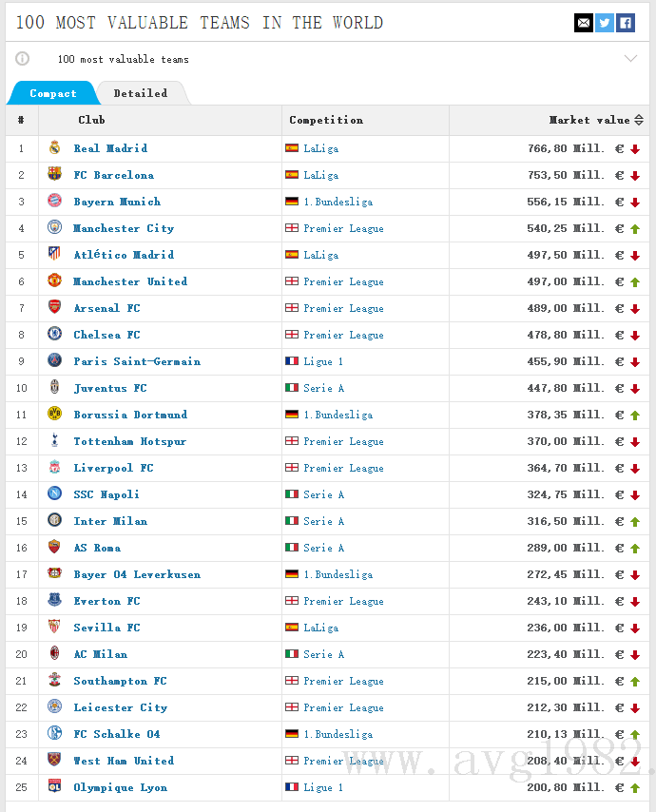Screen dimensions: 656x812
Task: Click the Competition column header
Action: 326,121
